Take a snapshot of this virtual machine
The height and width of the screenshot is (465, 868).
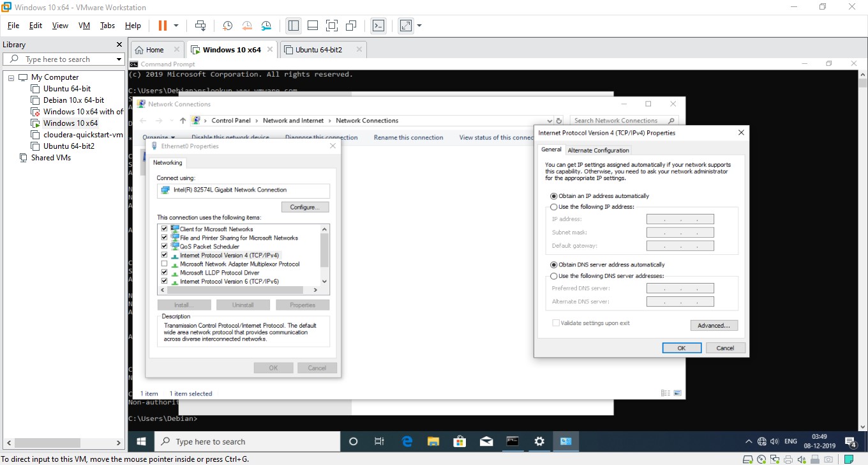(x=227, y=26)
